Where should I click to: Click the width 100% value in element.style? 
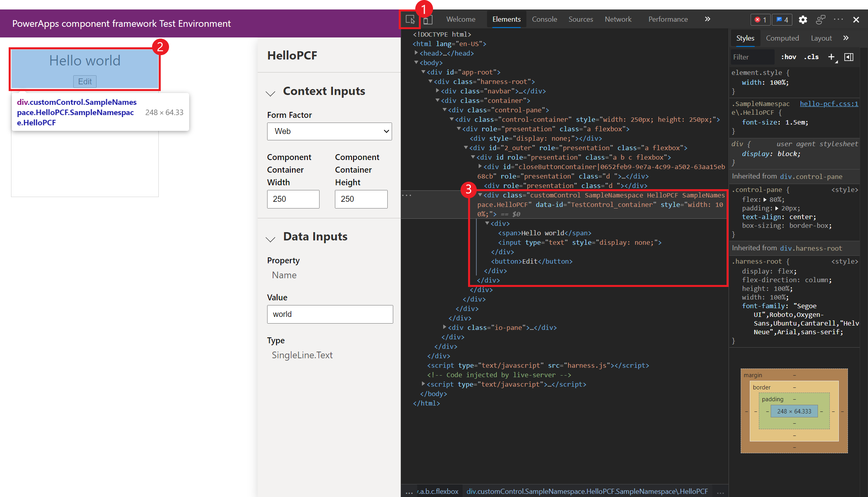click(x=779, y=82)
